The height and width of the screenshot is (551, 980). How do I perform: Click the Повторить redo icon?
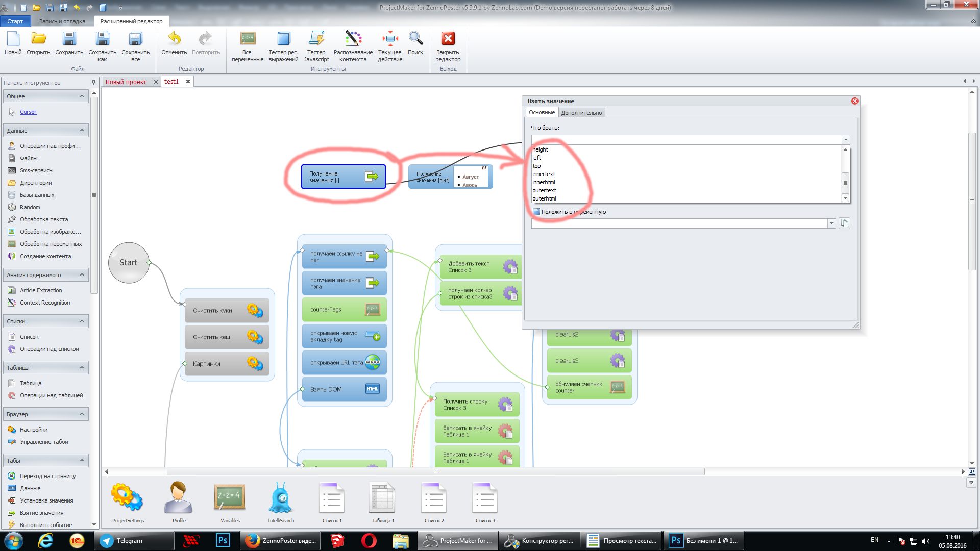206,43
